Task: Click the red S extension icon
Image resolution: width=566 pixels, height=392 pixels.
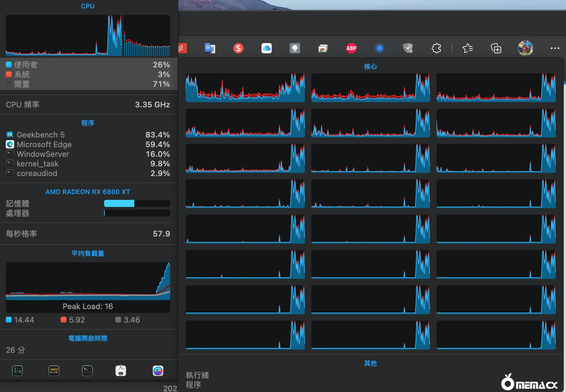Action: click(238, 48)
